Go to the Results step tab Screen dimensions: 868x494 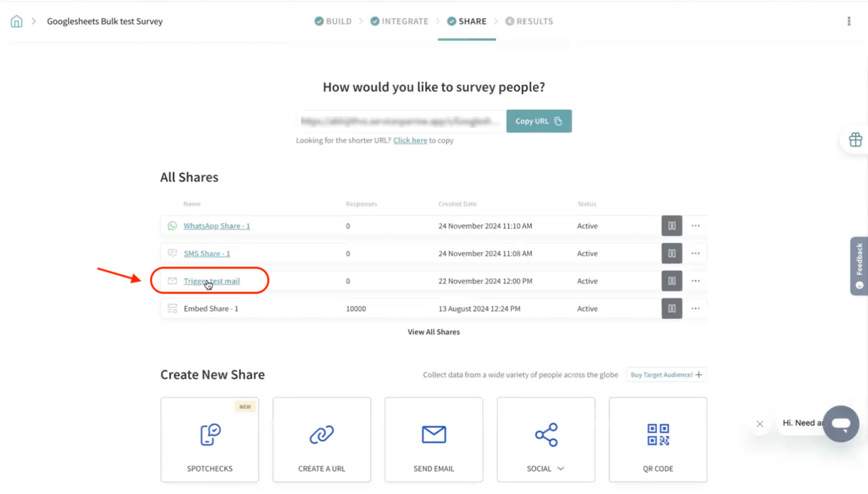[529, 21]
